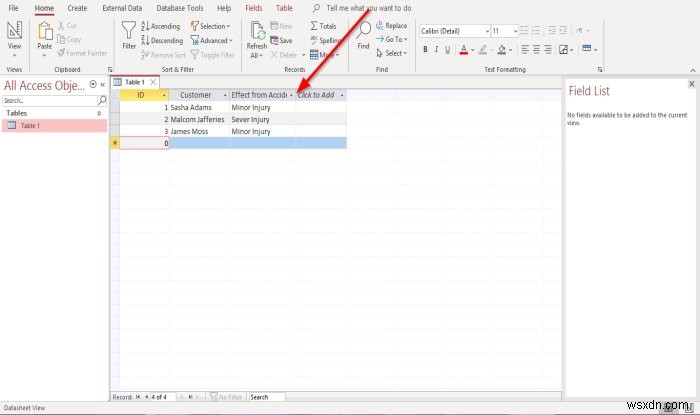Click the Replace tool
The height and width of the screenshot is (415, 700).
coord(391,26)
